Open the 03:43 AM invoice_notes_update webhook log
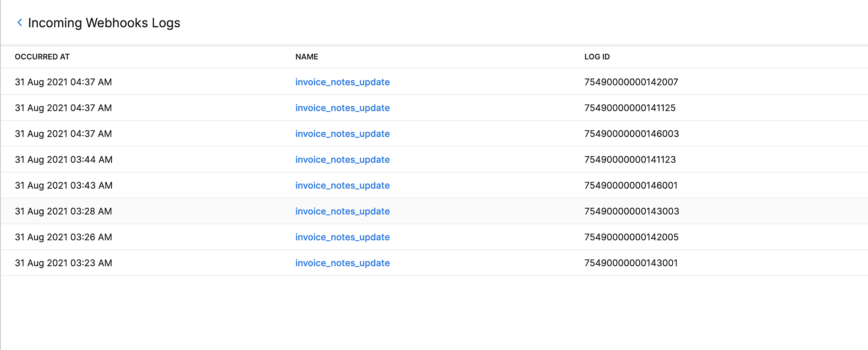This screenshot has height=350, width=868. pos(342,185)
